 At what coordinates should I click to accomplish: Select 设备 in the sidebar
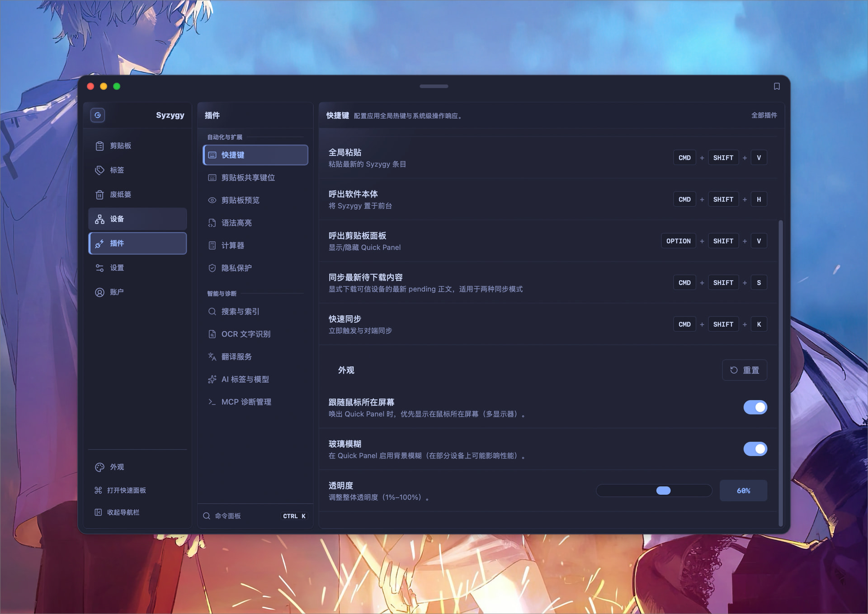(137, 219)
